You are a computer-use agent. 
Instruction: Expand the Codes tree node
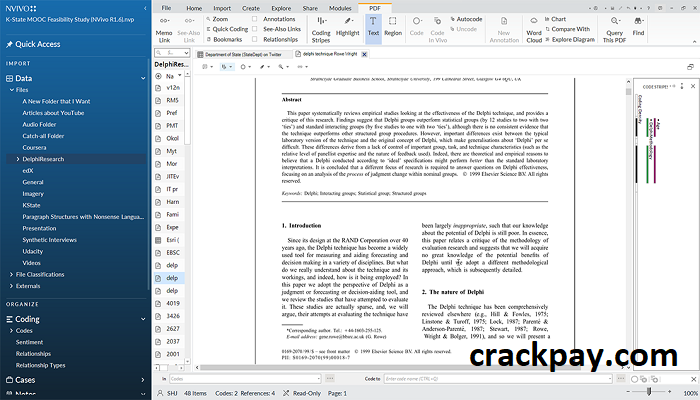tap(12, 331)
